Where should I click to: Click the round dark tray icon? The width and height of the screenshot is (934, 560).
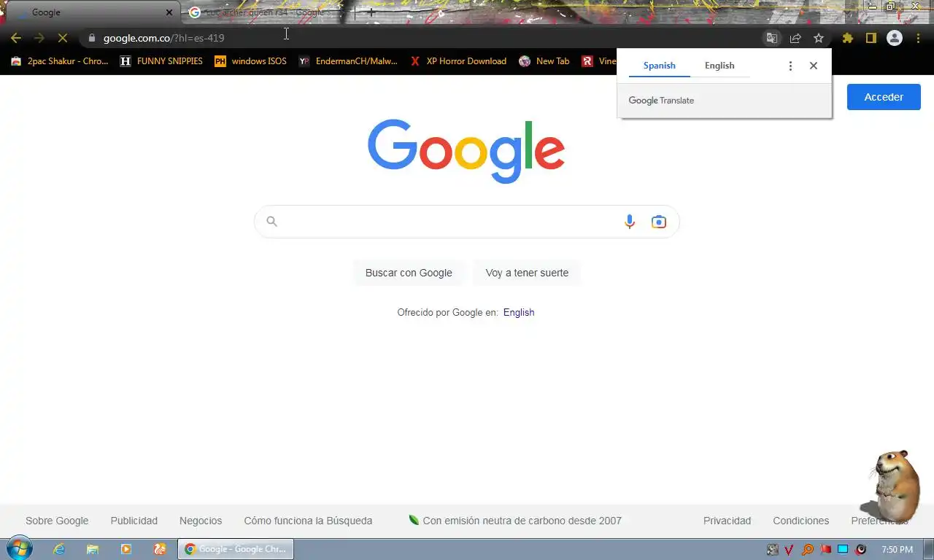pos(861,549)
